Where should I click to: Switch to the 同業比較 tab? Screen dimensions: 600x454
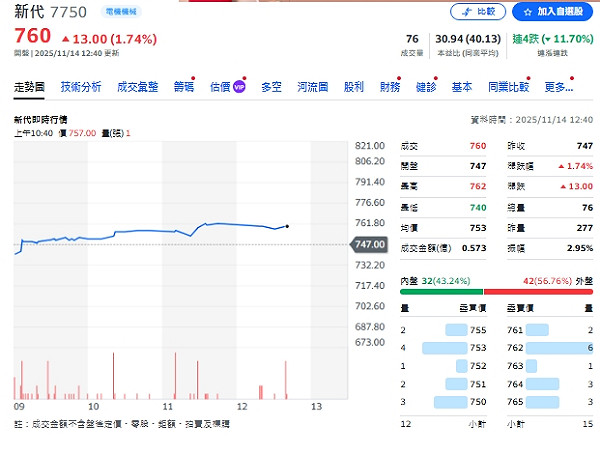click(x=508, y=87)
